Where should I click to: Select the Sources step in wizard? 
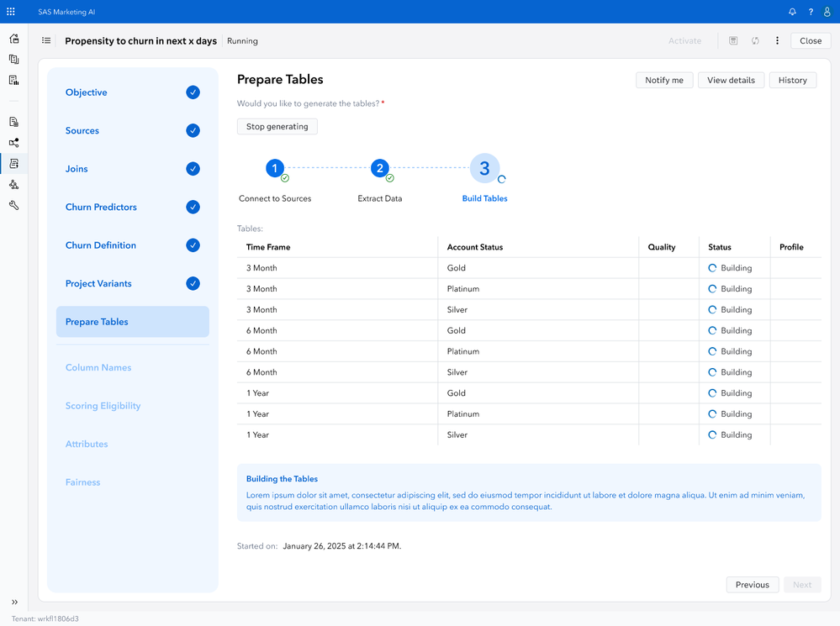point(82,131)
